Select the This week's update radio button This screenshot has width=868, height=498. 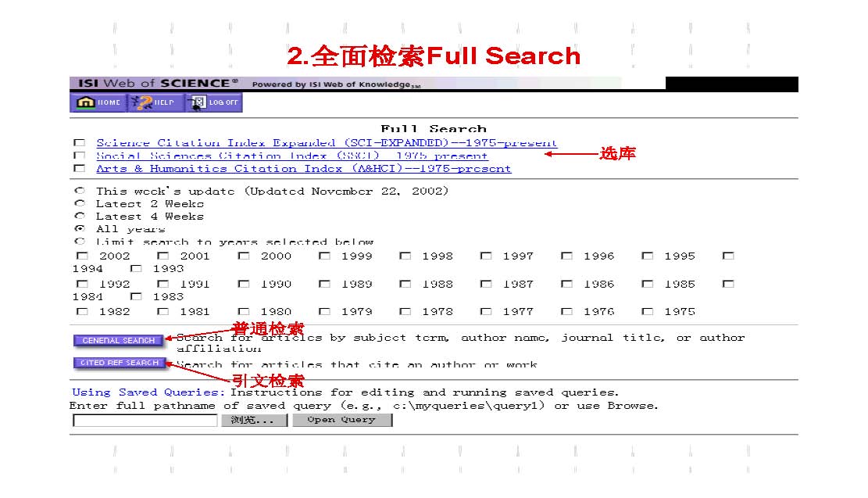[x=79, y=191]
